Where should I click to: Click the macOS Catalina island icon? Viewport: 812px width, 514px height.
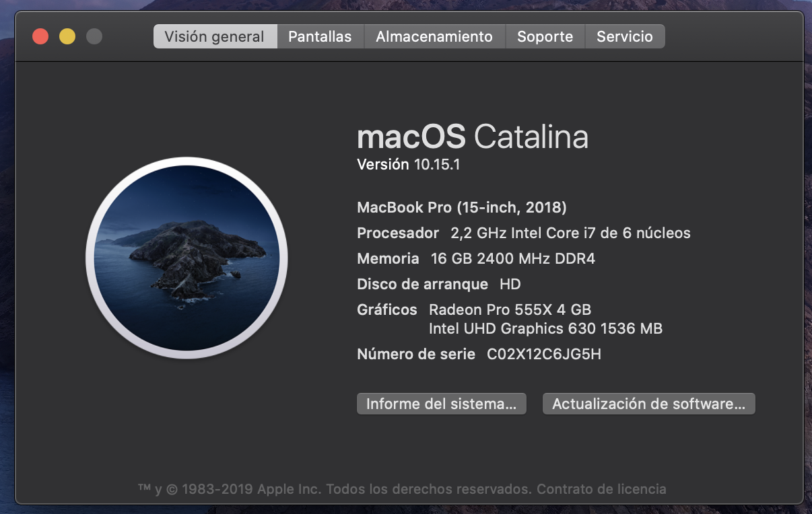[187, 259]
